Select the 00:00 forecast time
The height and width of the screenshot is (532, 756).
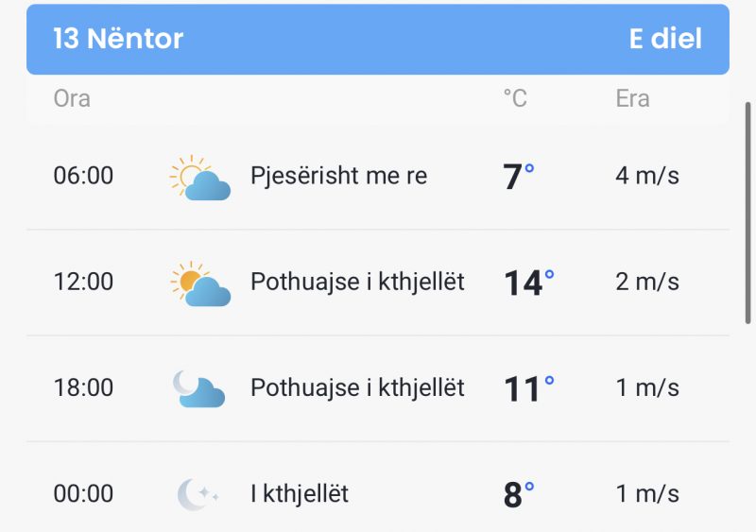point(83,494)
